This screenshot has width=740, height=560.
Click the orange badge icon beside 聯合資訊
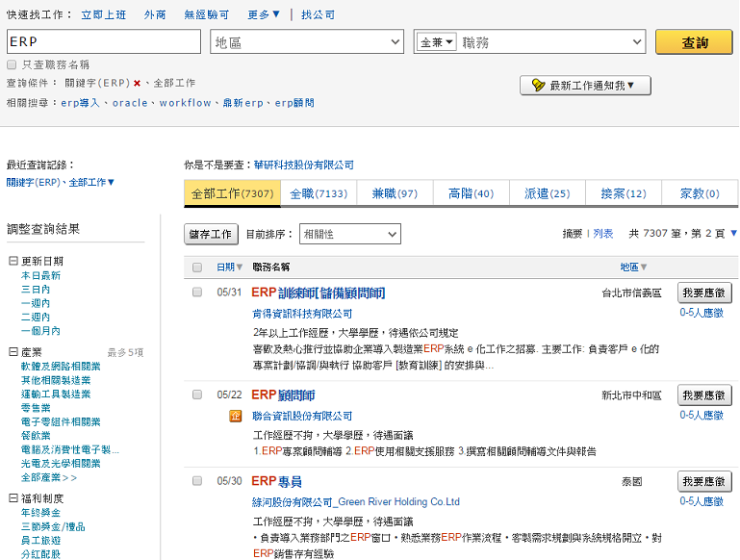pyautogui.click(x=234, y=416)
